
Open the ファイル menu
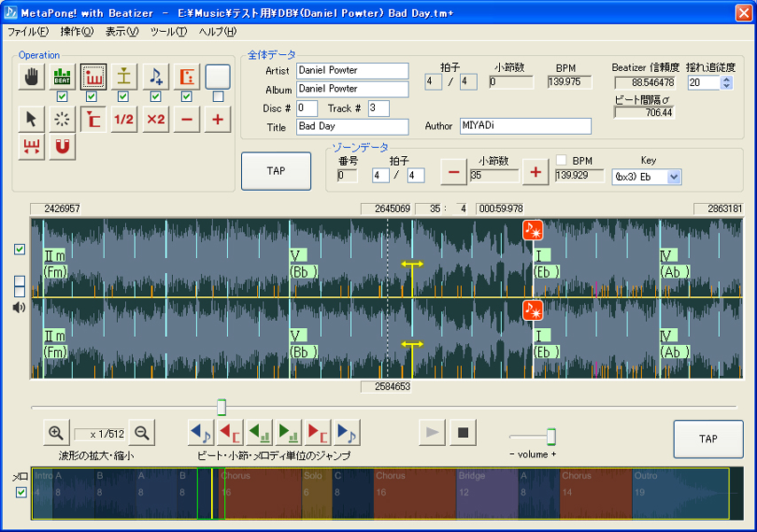(x=27, y=31)
